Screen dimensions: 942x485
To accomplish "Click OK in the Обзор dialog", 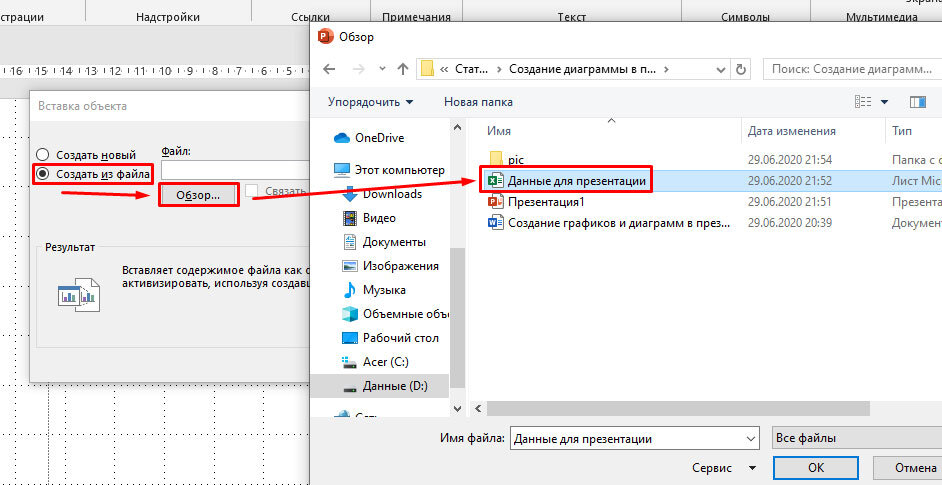I will point(816,468).
